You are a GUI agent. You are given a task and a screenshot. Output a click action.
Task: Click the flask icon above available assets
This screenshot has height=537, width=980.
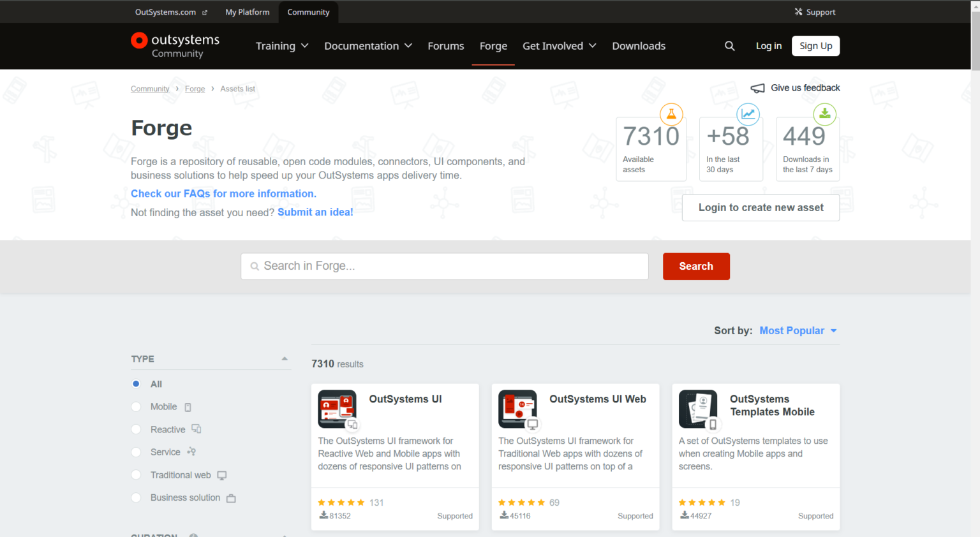[x=671, y=114]
